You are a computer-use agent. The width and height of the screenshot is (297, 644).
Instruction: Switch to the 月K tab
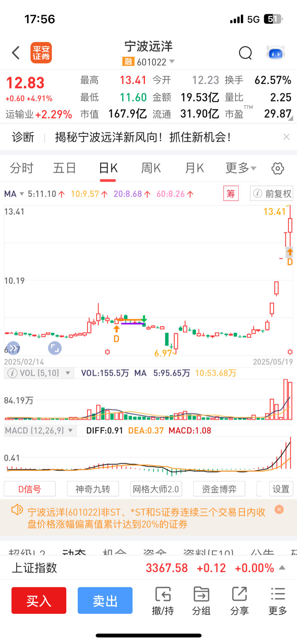(194, 168)
